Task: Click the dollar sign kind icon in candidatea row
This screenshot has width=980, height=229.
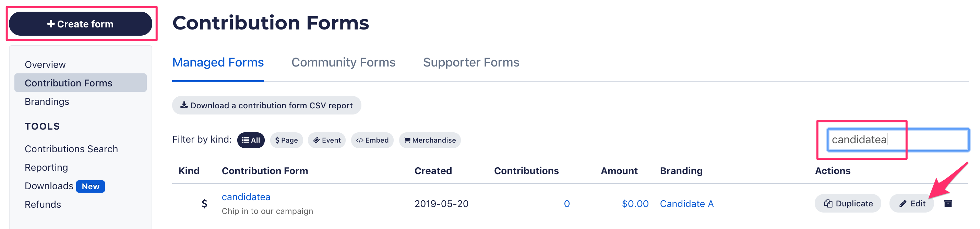Action: click(x=204, y=204)
